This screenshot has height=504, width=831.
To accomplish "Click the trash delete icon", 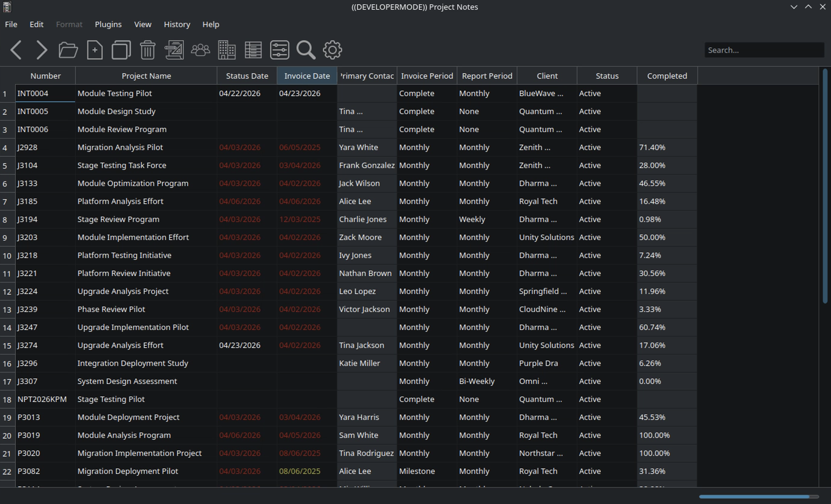I will click(148, 50).
